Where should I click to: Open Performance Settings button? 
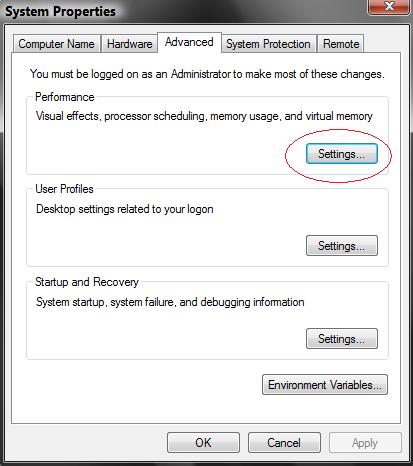[342, 154]
